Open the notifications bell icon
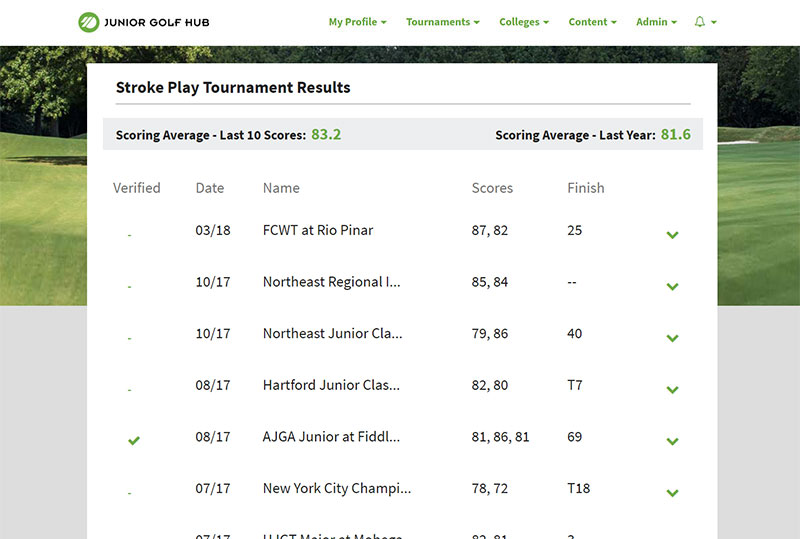Screen dimensions: 800x539 pyautogui.click(x=700, y=22)
